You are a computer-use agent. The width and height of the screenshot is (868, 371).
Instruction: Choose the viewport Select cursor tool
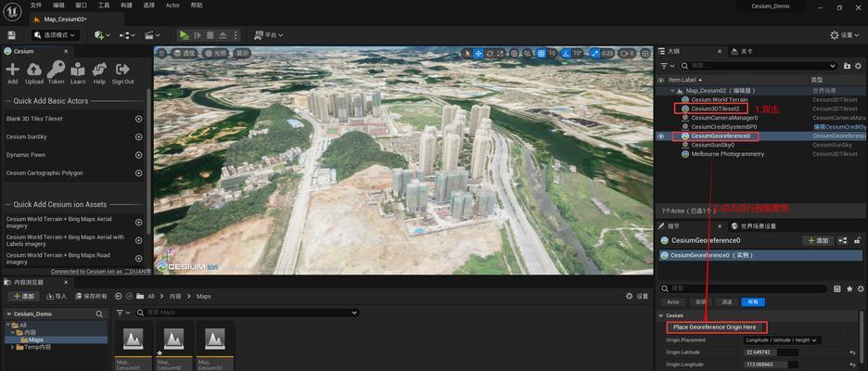(x=467, y=54)
